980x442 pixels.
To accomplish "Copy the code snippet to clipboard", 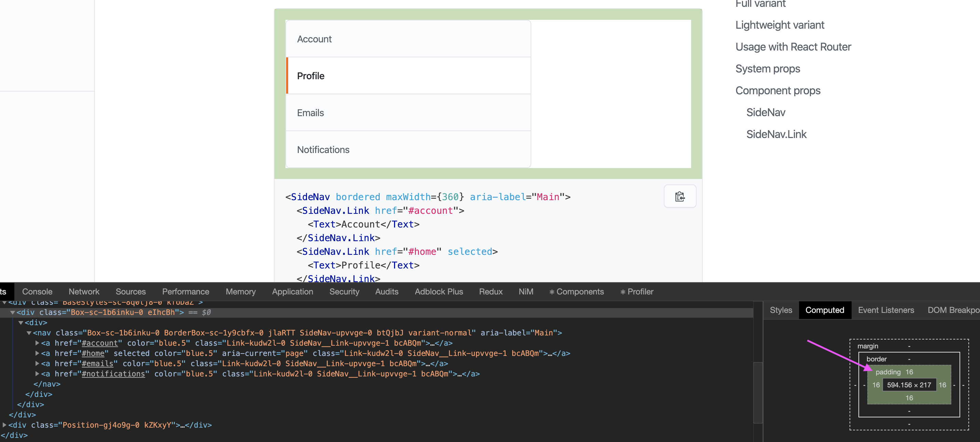I will (x=680, y=196).
